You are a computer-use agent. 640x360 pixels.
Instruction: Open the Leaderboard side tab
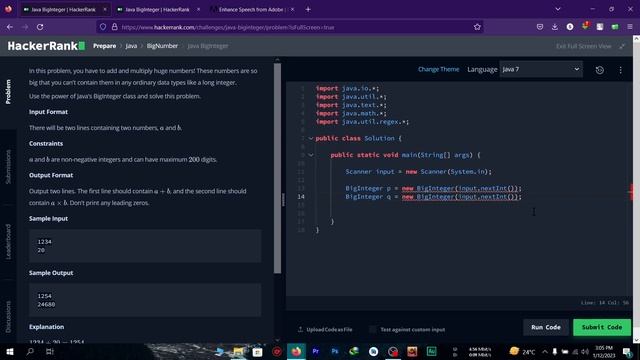tap(8, 241)
